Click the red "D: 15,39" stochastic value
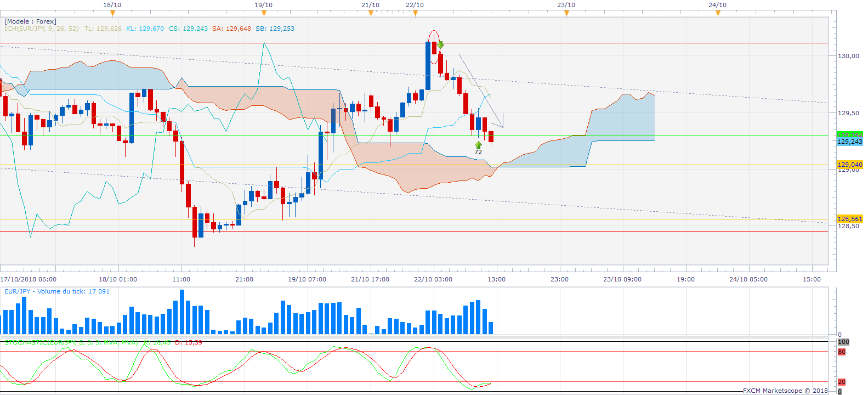 click(189, 342)
